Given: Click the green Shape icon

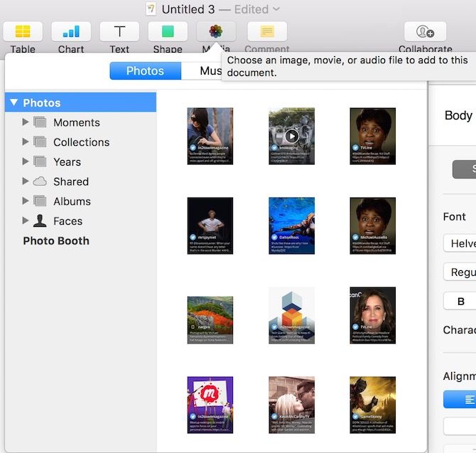Looking at the screenshot, I should pos(168,32).
